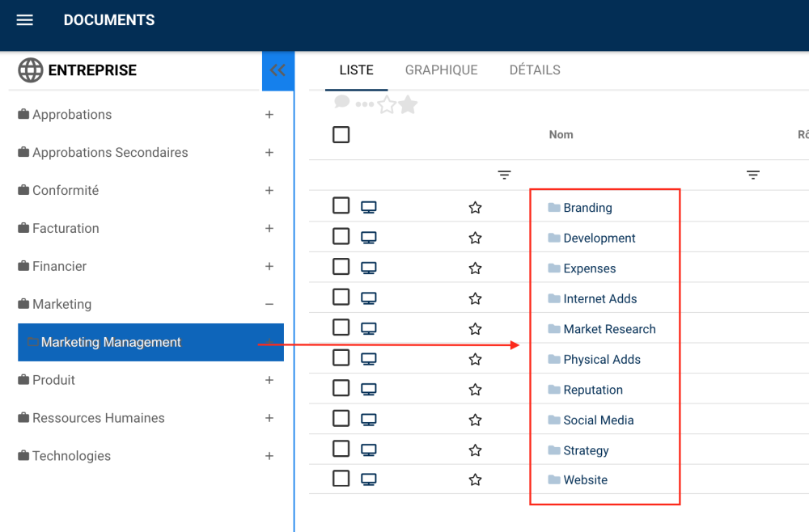Image resolution: width=809 pixels, height=532 pixels.
Task: Click the filled star icon in toolbar
Action: (x=408, y=104)
